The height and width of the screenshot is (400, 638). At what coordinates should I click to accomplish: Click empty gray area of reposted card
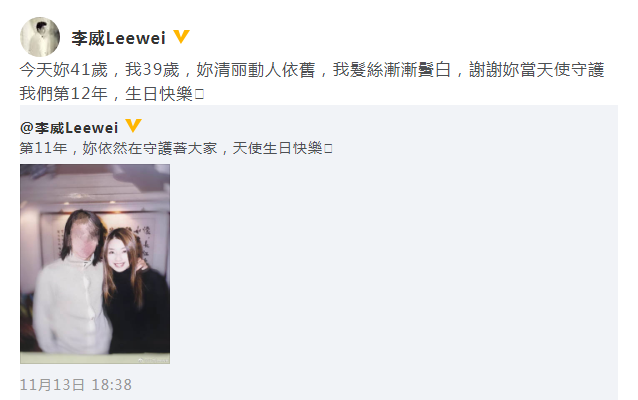pyautogui.click(x=391, y=264)
